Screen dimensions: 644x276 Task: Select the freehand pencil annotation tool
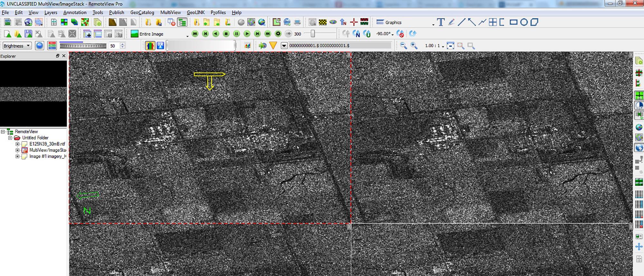coord(451,22)
